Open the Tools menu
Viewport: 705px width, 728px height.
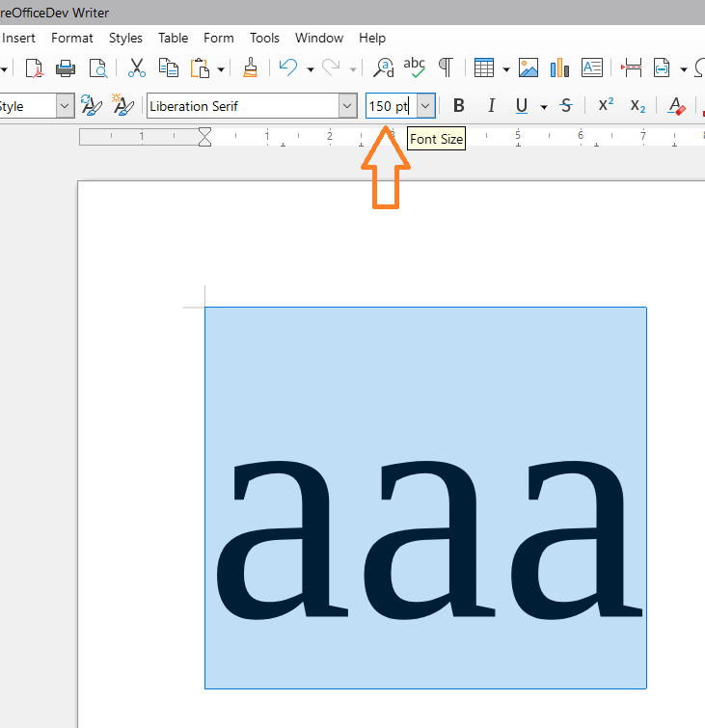264,38
